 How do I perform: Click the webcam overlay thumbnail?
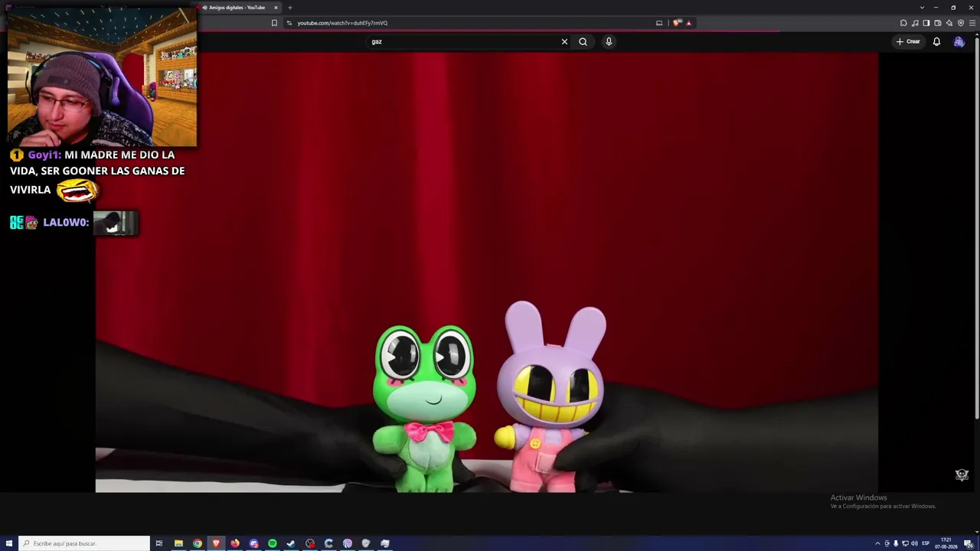point(102,77)
